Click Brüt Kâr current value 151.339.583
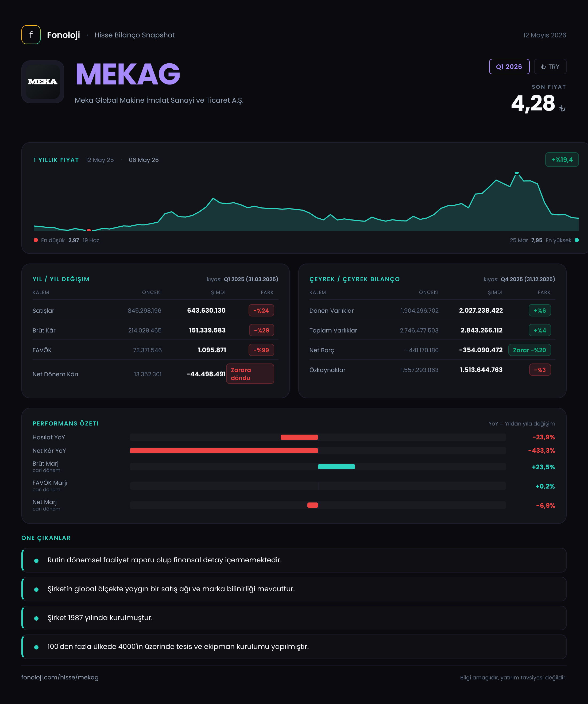The image size is (588, 704). pyautogui.click(x=207, y=330)
